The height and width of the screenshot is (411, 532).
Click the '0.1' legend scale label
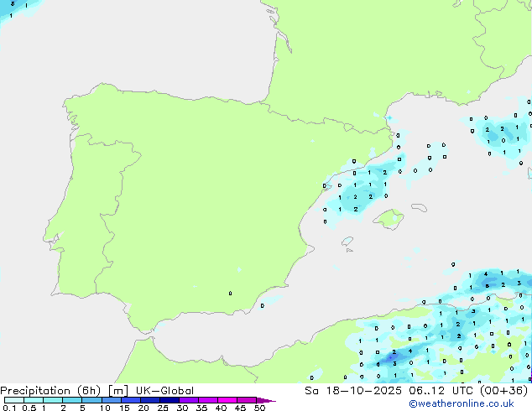(x=9, y=408)
